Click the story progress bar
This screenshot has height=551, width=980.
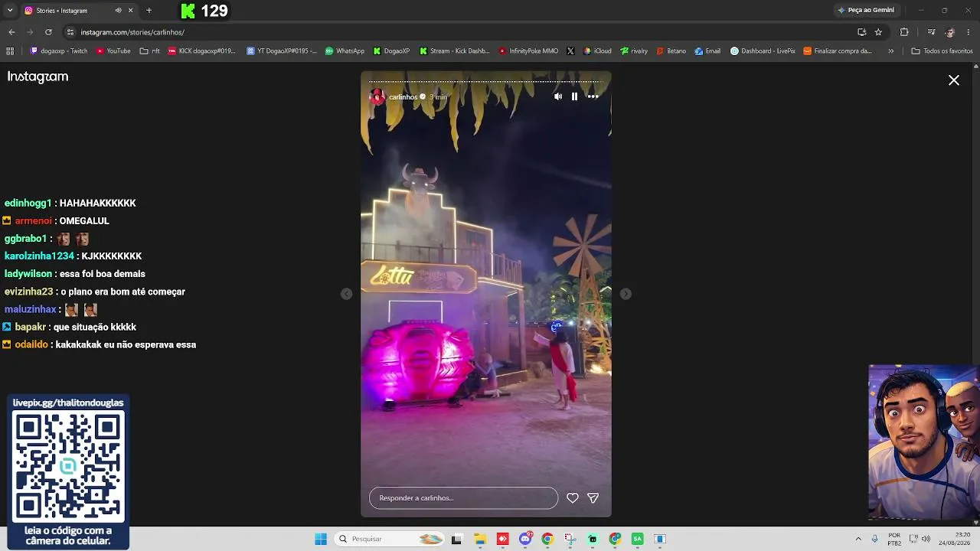click(x=485, y=81)
